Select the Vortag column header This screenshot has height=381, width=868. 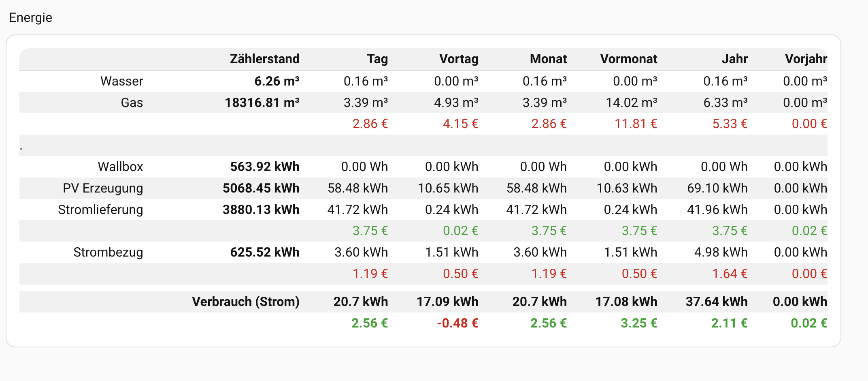459,59
